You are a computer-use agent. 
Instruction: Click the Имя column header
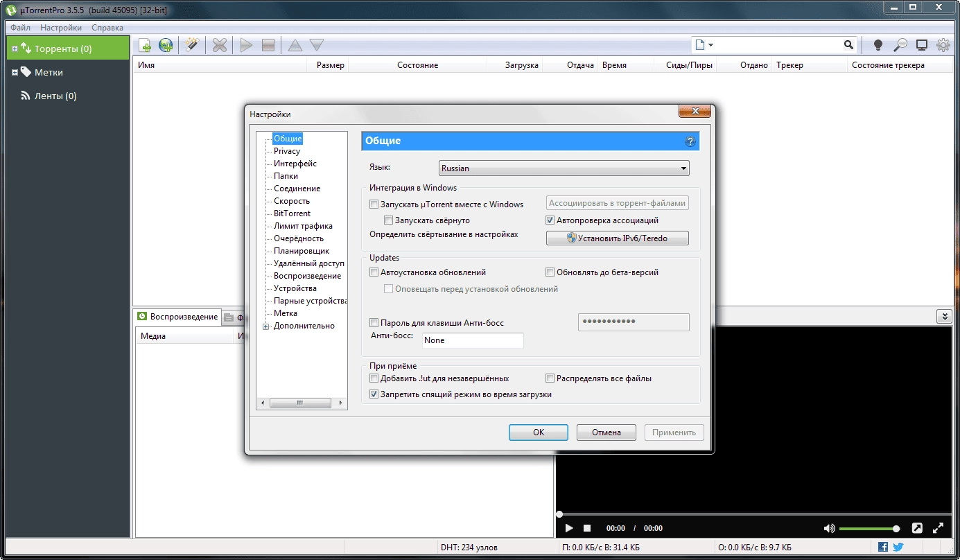[219, 65]
